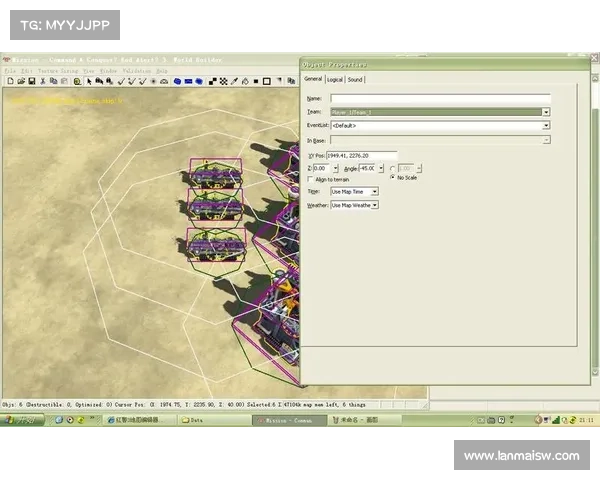
Task: Click the Mission World Builder taskbar button
Action: coord(289,420)
